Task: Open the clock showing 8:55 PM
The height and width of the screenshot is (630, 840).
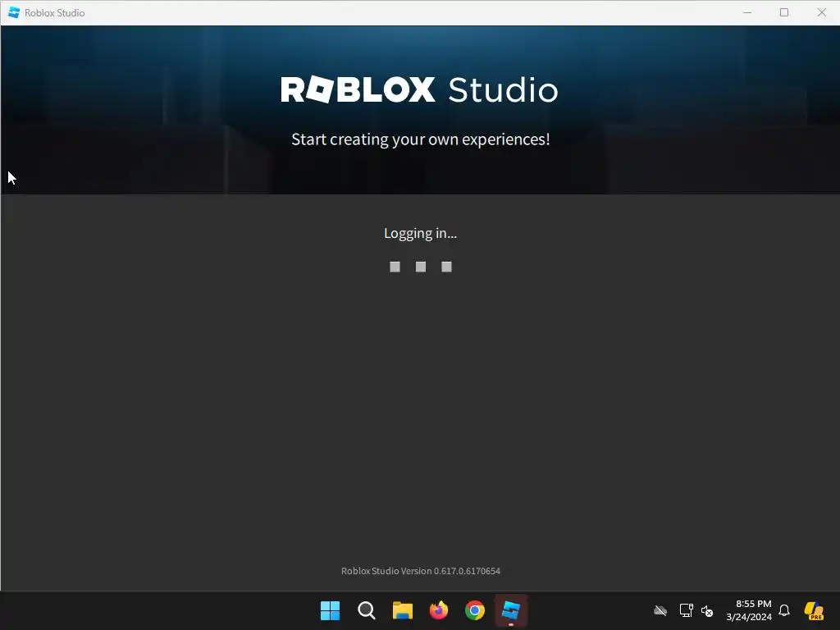Action: pos(749,610)
